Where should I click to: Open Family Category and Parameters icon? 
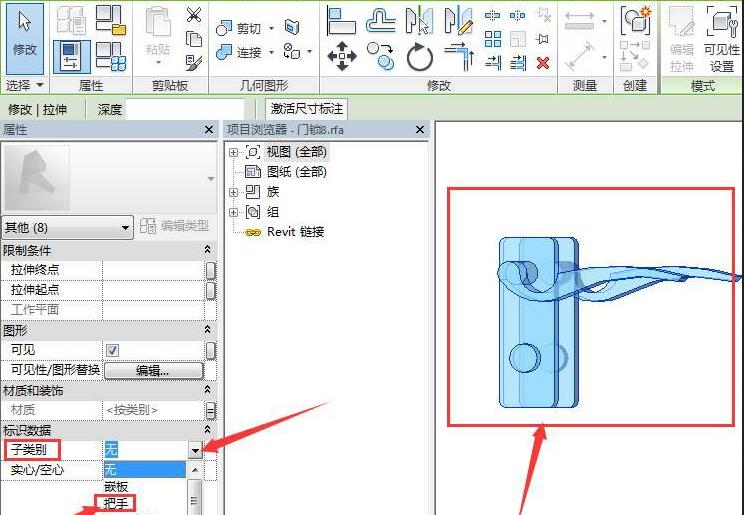tap(111, 19)
